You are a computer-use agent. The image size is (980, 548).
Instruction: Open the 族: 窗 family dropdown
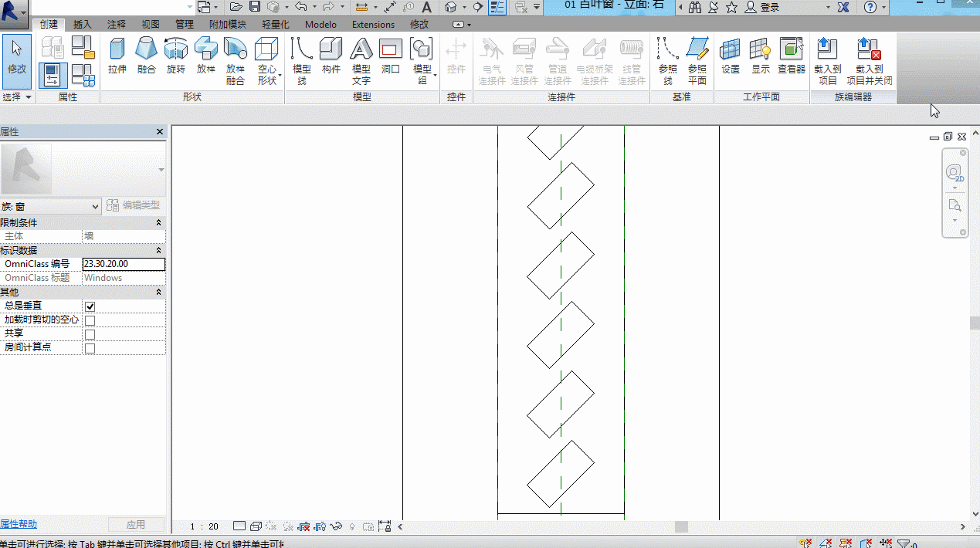tap(51, 206)
